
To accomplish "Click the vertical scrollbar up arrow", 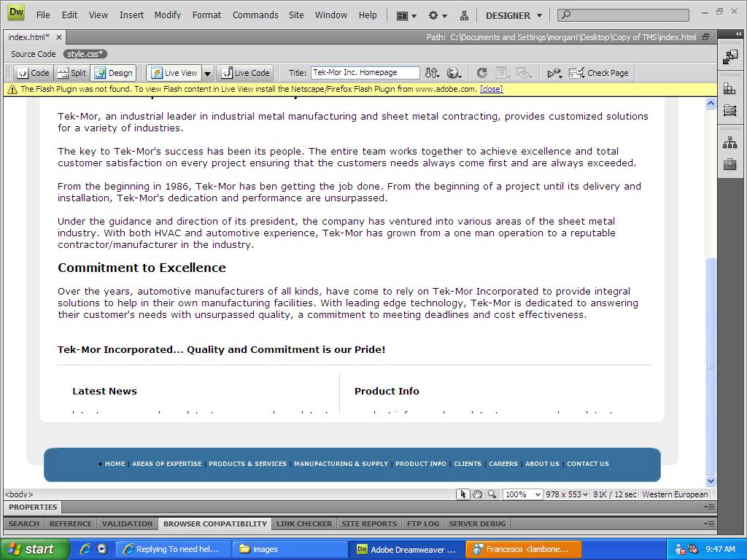I will tap(711, 104).
